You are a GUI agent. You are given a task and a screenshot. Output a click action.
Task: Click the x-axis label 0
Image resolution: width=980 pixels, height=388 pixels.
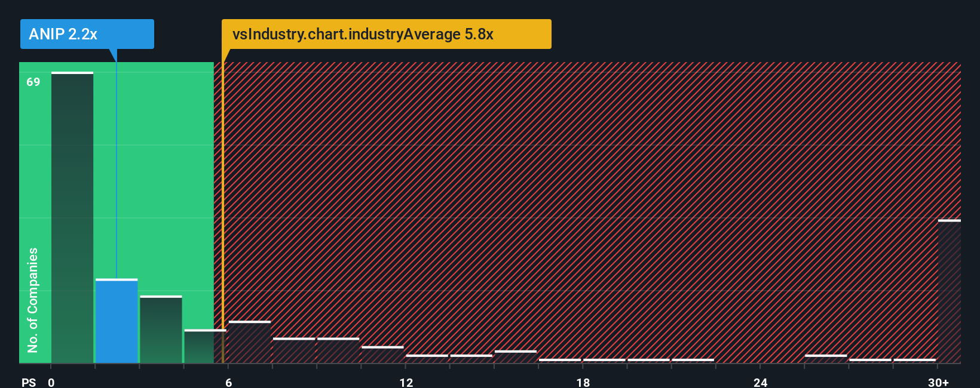(x=51, y=382)
